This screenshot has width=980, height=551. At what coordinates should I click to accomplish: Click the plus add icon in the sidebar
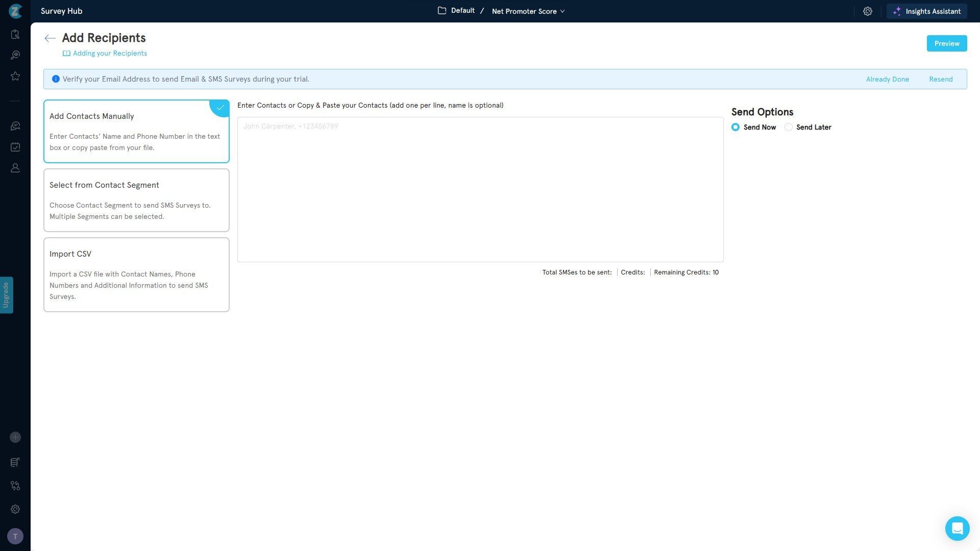15,437
